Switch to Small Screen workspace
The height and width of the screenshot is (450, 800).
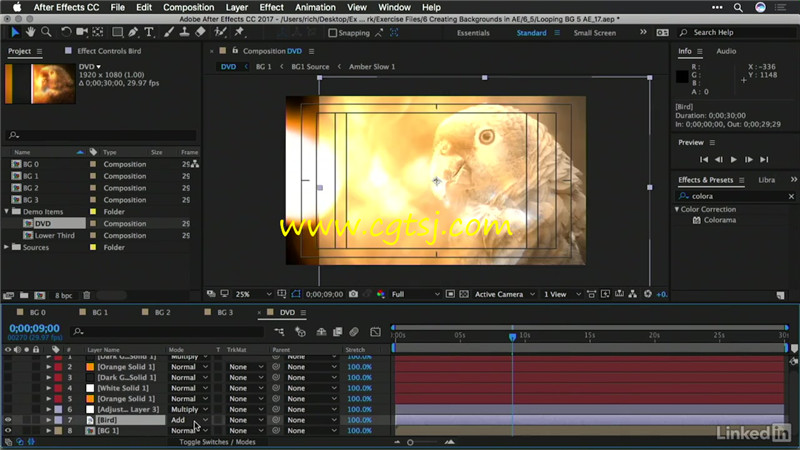tap(594, 33)
